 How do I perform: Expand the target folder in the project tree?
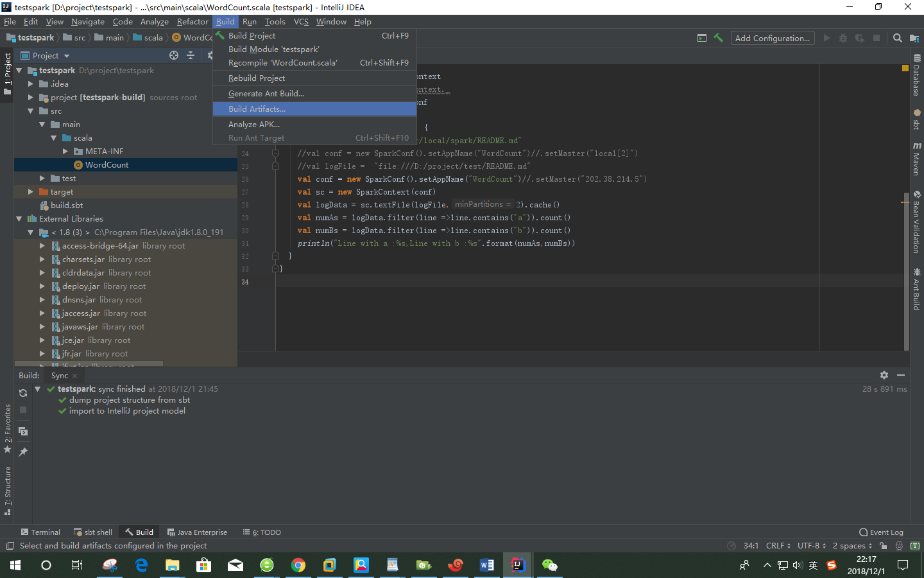coord(30,191)
